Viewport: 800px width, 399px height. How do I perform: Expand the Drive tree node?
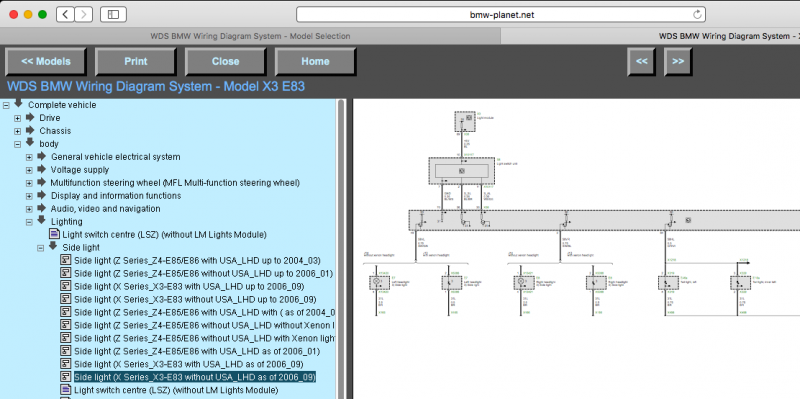click(18, 118)
